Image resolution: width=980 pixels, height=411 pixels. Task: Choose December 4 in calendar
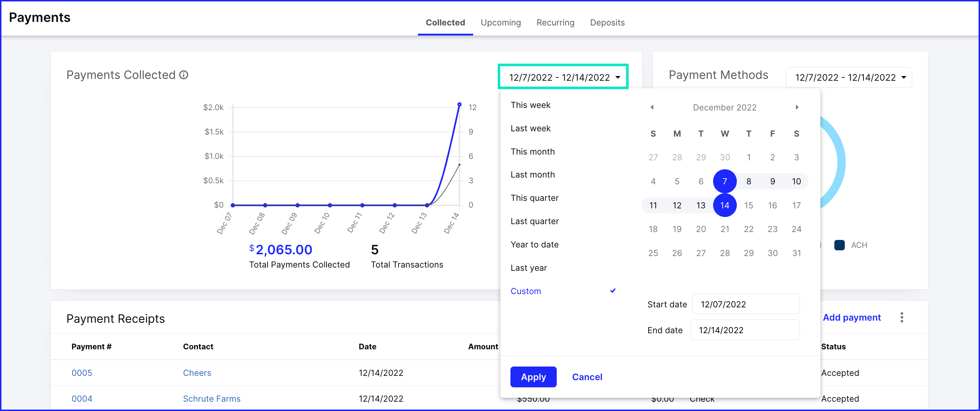click(x=653, y=181)
